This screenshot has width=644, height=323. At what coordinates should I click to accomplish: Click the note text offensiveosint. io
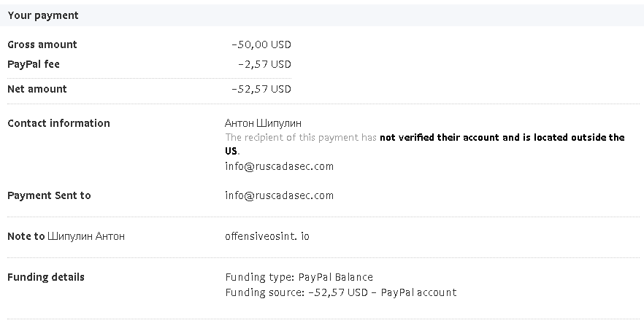(x=267, y=236)
